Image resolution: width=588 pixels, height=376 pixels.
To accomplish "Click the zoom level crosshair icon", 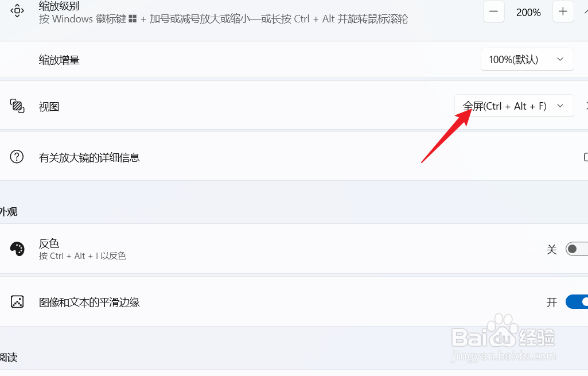I will click(x=17, y=10).
